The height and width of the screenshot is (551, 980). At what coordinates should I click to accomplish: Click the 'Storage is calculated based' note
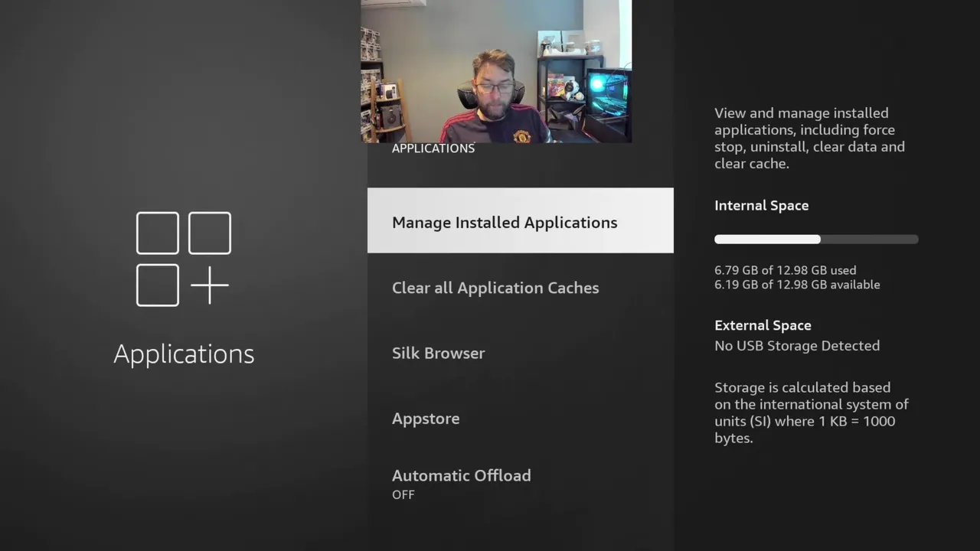point(812,412)
